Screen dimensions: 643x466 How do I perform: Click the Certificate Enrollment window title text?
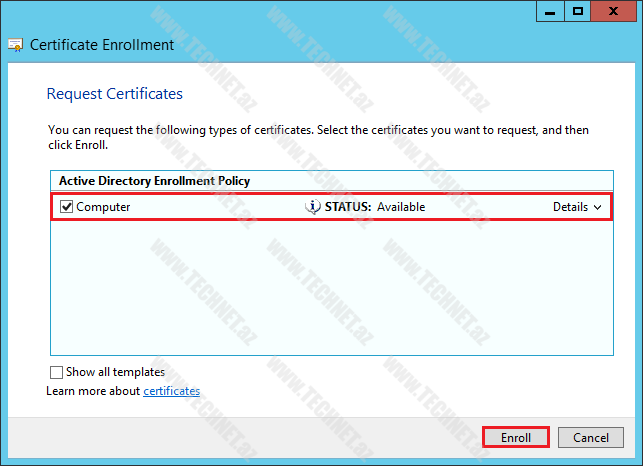pyautogui.click(x=102, y=45)
